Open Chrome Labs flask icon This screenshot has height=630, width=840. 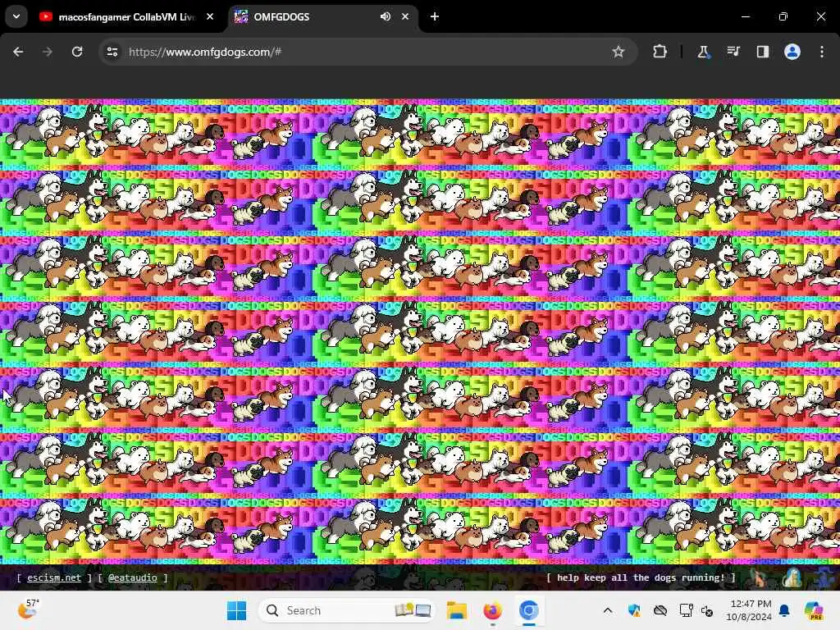[x=703, y=52]
